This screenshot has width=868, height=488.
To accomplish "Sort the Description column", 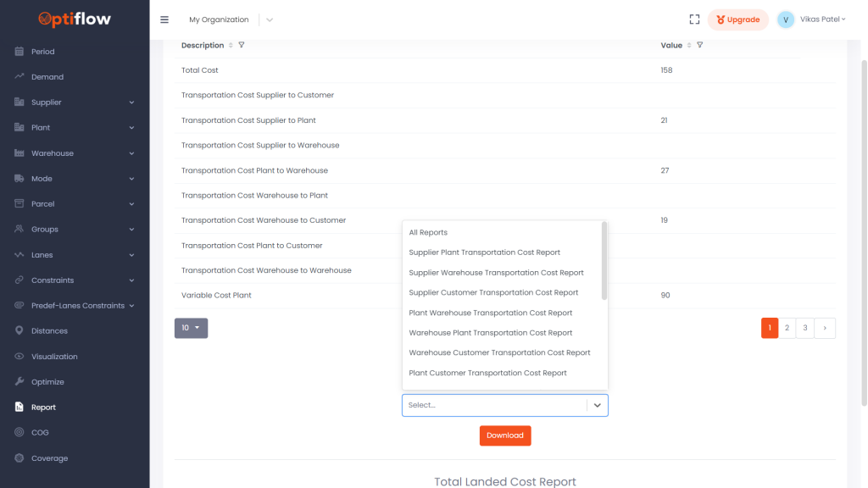I will [231, 46].
